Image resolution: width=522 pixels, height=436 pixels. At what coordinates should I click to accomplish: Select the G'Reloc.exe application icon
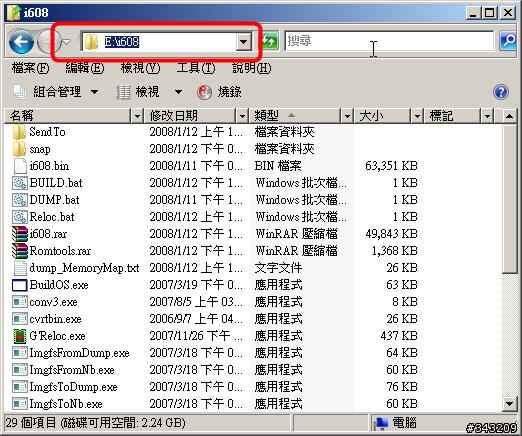coord(20,336)
